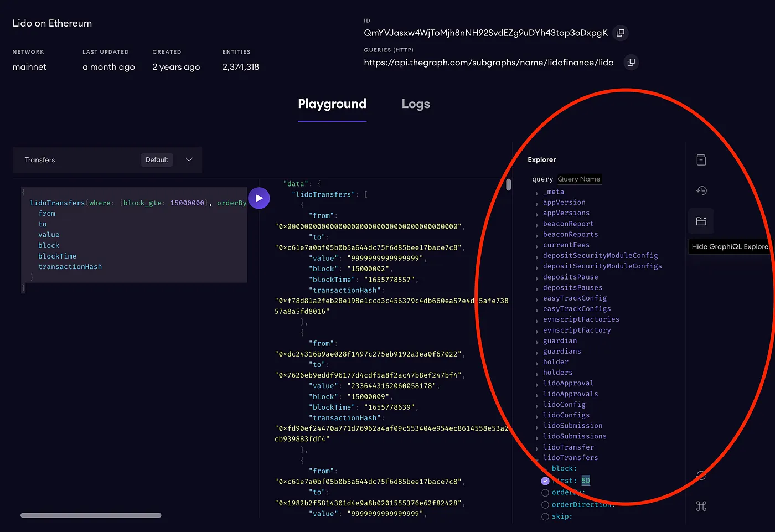This screenshot has width=775, height=532.
Task: Click the results pane vertical scrollbar
Action: click(x=509, y=184)
